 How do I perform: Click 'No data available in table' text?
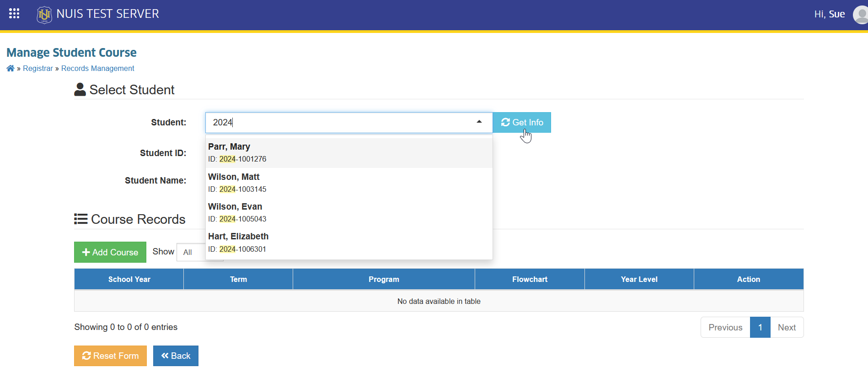439,301
